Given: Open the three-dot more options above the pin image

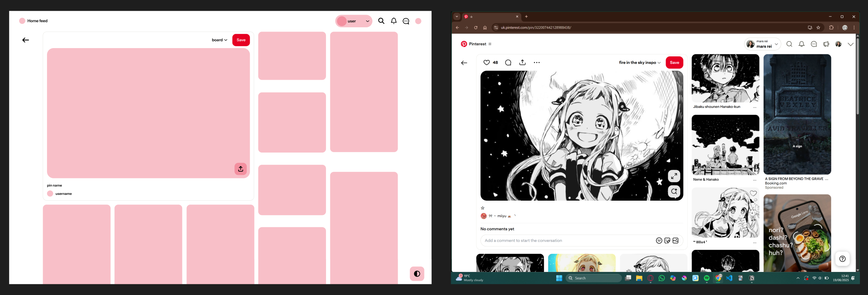Looking at the screenshot, I should click(x=537, y=62).
